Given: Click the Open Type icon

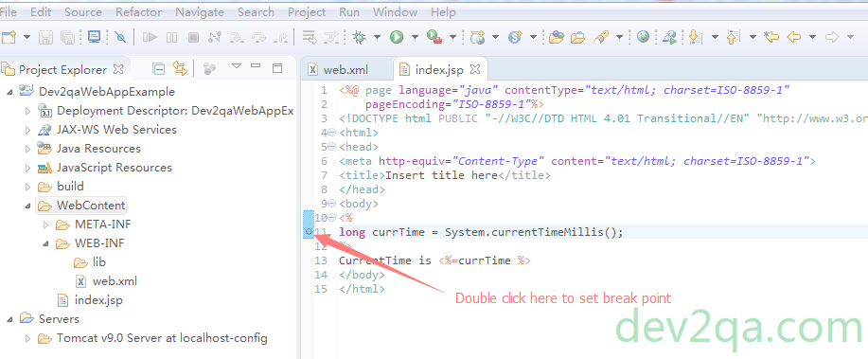Looking at the screenshot, I should tap(557, 37).
